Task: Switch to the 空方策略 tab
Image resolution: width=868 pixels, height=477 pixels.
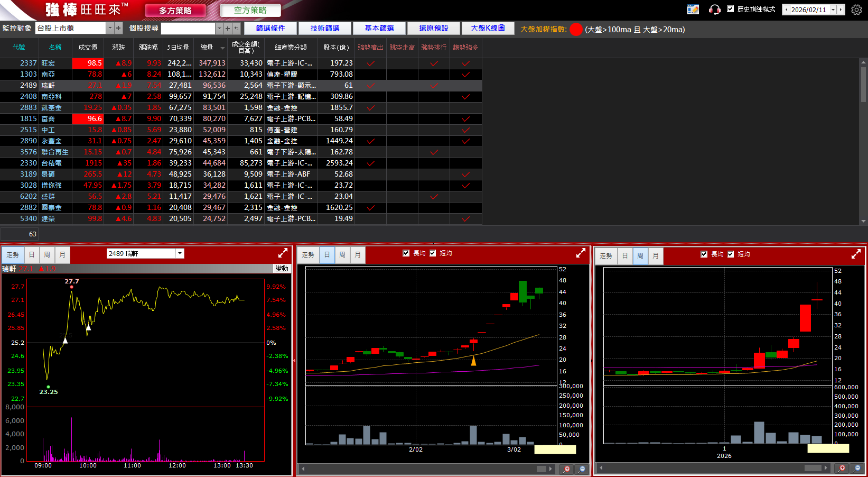Action: [x=250, y=10]
